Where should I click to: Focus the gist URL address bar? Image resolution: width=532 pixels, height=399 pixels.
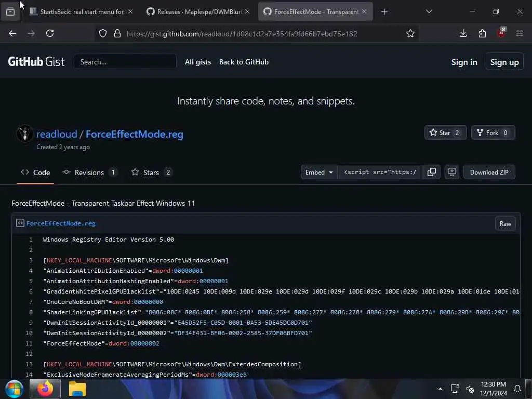click(x=242, y=34)
